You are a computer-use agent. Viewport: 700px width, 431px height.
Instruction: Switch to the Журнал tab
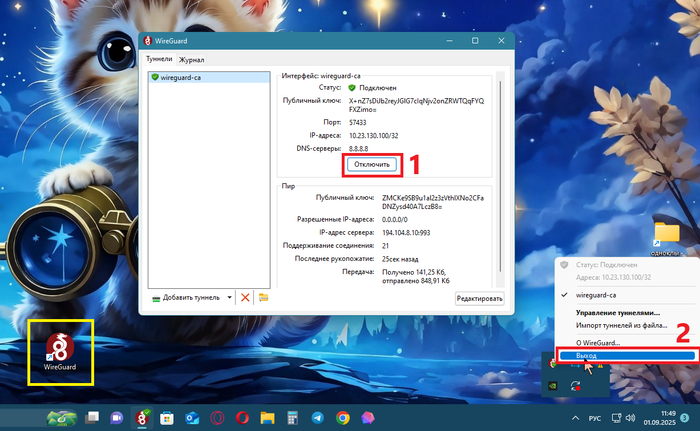point(192,59)
